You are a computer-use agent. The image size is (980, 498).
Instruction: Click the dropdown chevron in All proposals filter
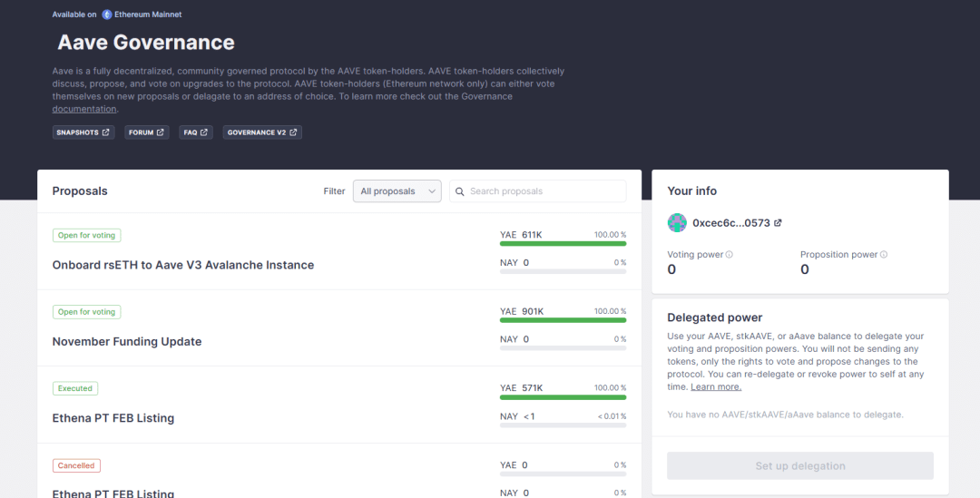click(x=431, y=191)
